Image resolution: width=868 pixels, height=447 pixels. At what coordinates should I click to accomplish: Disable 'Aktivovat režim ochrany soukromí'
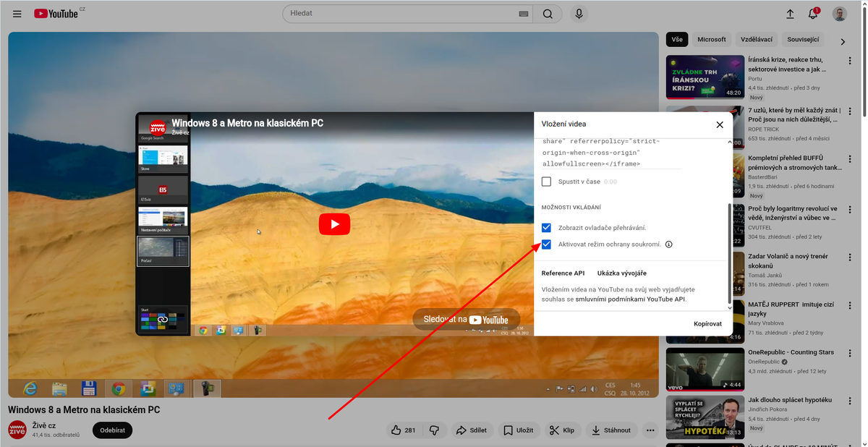coord(546,244)
